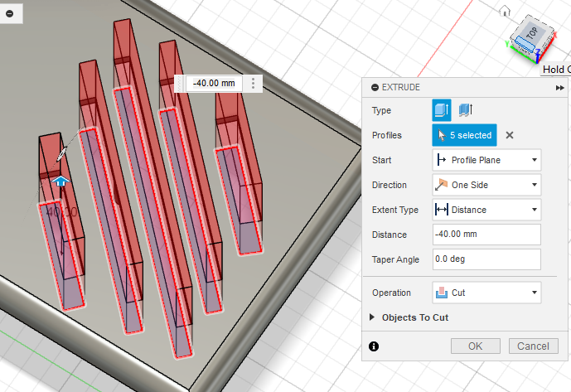Open the Extent Type Distance dropdown

coord(486,210)
